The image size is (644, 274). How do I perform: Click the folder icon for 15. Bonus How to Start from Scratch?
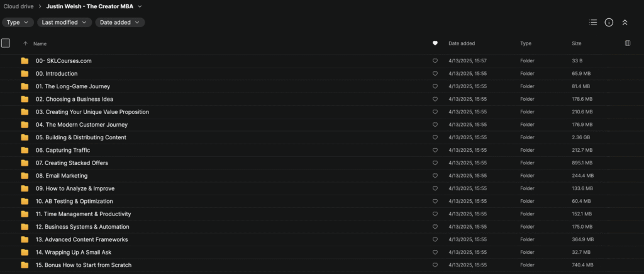pos(25,265)
